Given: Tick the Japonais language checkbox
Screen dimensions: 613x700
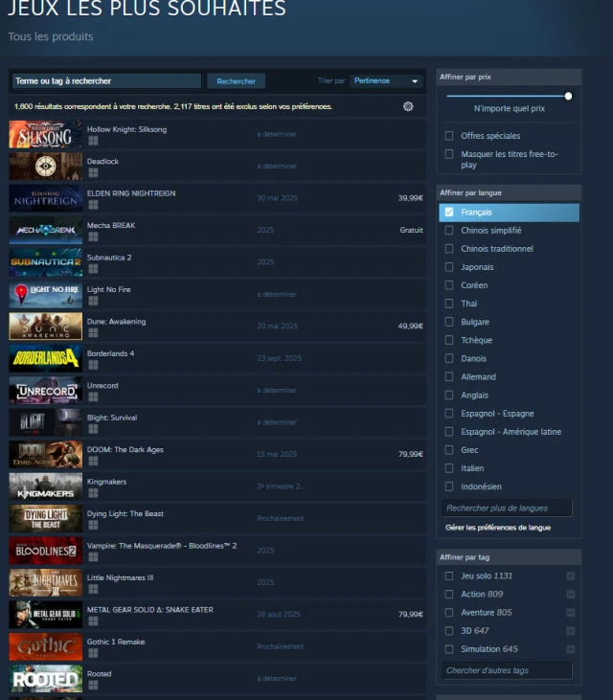Looking at the screenshot, I should pos(449,267).
